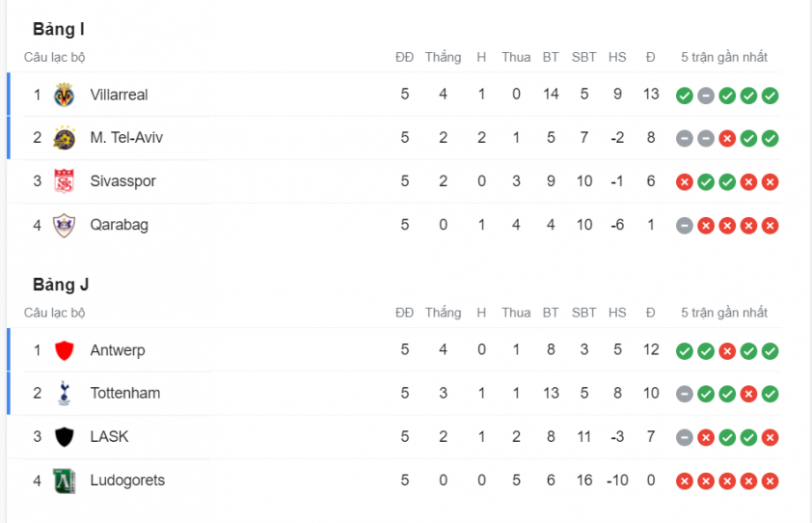Click the red Antwerp shield icon
Image resolution: width=812 pixels, height=523 pixels.
pyautogui.click(x=65, y=350)
